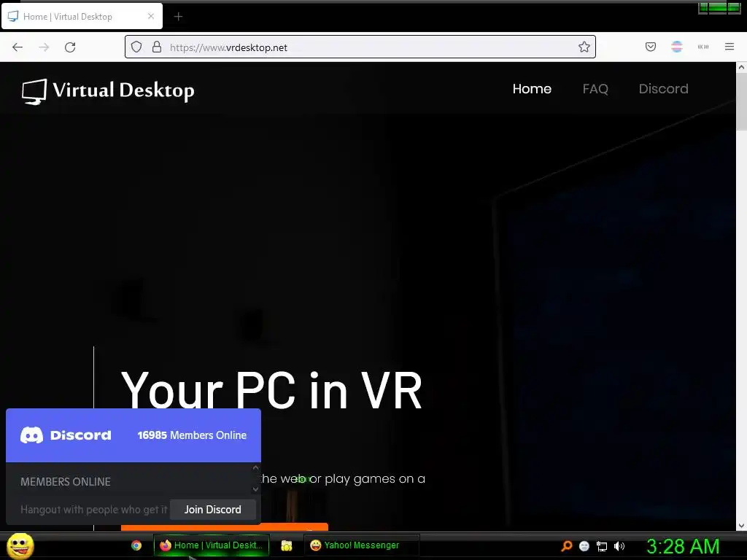747x560 pixels.
Task: Click the green maximize window button
Action: click(718, 8)
